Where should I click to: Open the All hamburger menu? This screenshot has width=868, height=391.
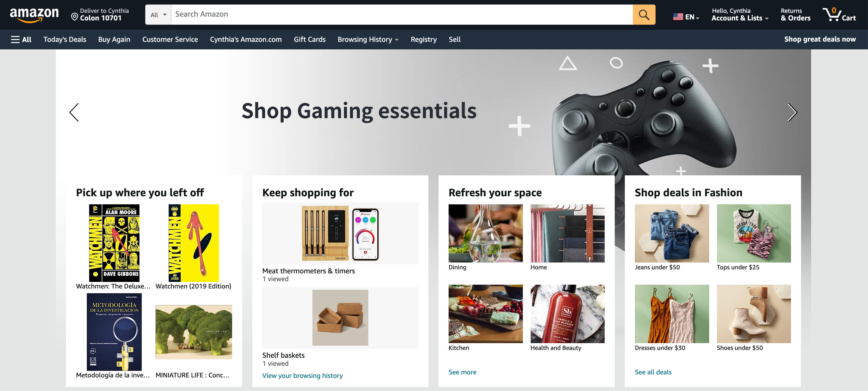point(21,40)
